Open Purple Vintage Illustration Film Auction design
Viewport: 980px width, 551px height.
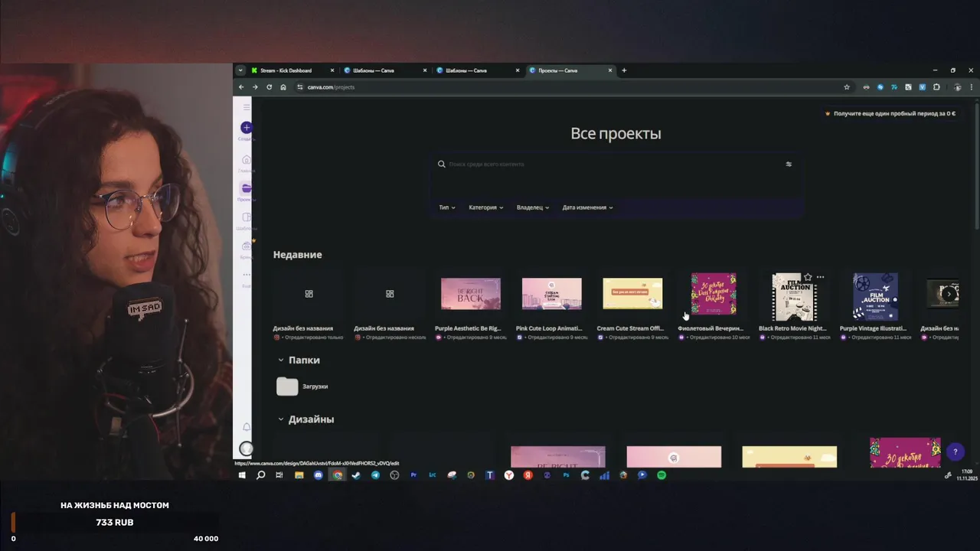pyautogui.click(x=875, y=297)
